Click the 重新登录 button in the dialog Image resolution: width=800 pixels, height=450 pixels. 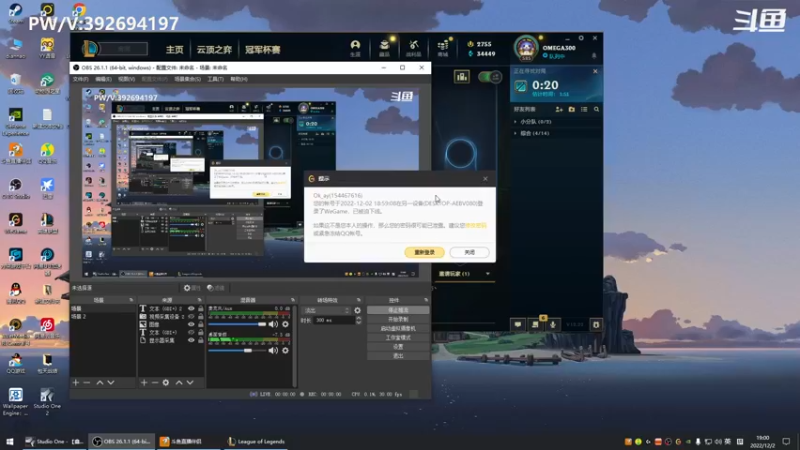(x=424, y=253)
